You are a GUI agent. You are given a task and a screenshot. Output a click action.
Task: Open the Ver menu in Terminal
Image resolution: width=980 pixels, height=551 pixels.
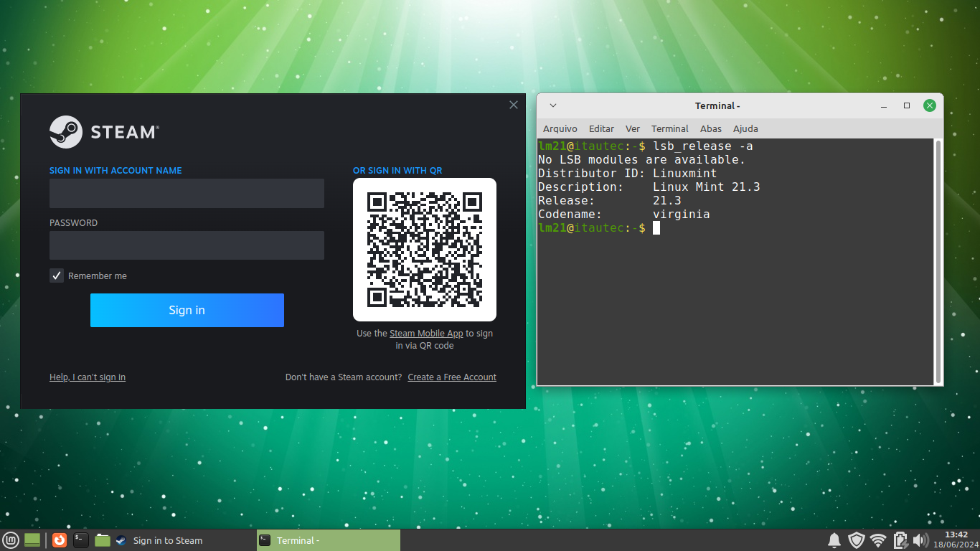click(633, 128)
